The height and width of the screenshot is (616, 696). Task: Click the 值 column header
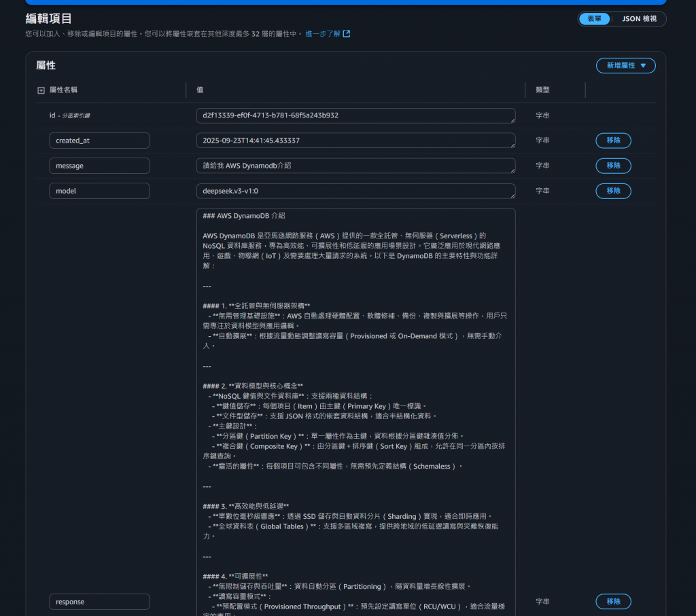[200, 90]
